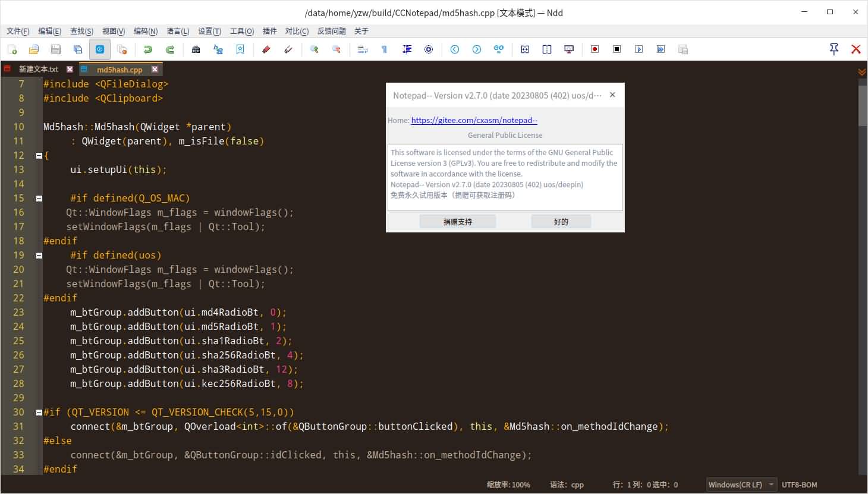Toggle always-on-top with the pin icon
Screen dimensions: 868x494
tap(834, 49)
